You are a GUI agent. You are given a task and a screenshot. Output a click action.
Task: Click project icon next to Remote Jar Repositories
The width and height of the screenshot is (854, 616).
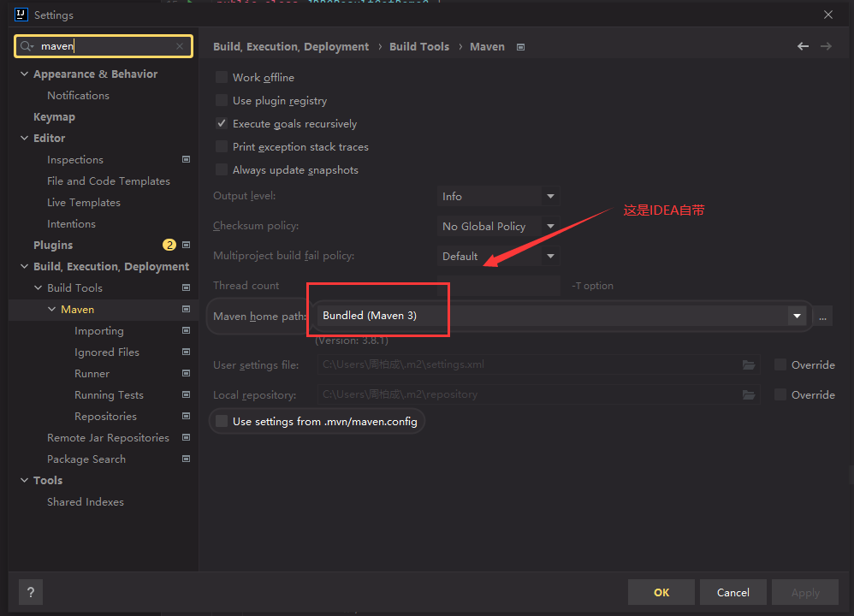coord(187,437)
